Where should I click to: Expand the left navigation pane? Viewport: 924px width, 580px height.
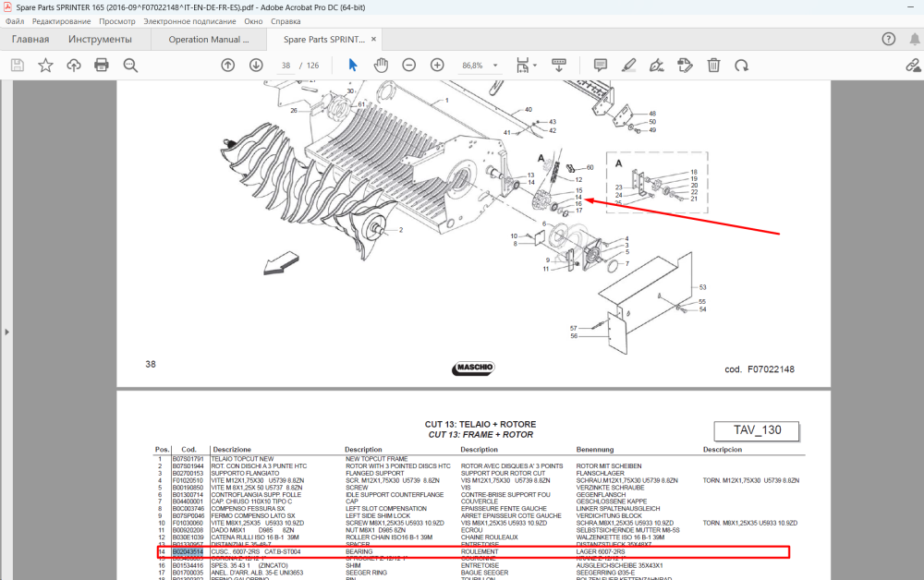click(6, 332)
